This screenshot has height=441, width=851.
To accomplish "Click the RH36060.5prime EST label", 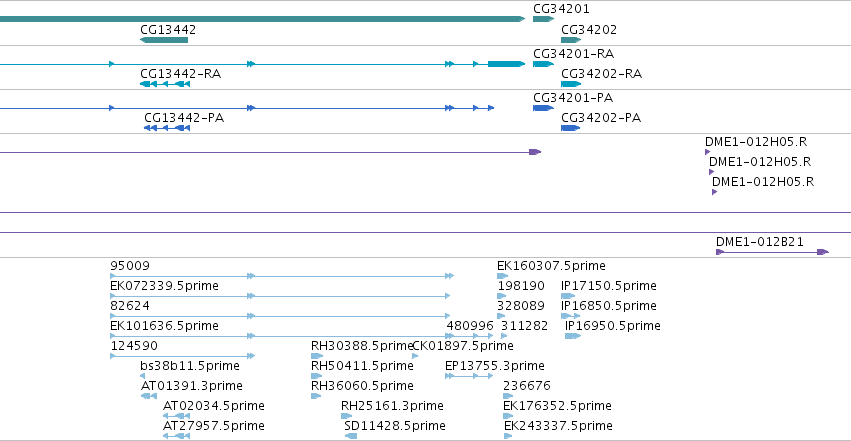I will pyautogui.click(x=362, y=386).
